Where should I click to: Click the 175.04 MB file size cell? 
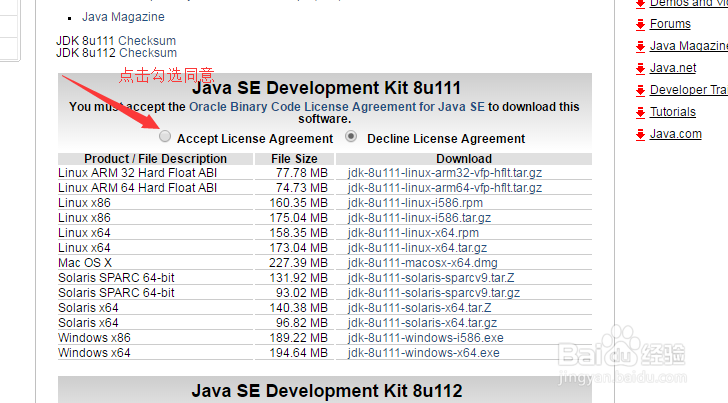coord(299,218)
